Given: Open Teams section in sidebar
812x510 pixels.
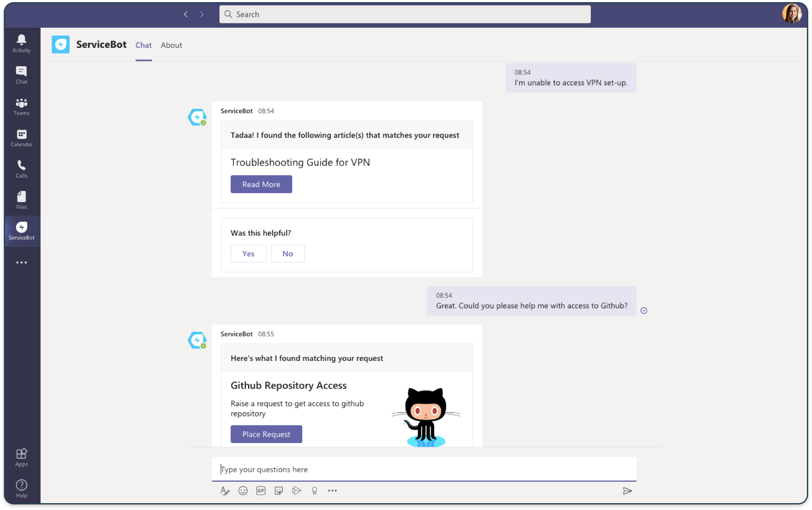Looking at the screenshot, I should click(x=21, y=106).
